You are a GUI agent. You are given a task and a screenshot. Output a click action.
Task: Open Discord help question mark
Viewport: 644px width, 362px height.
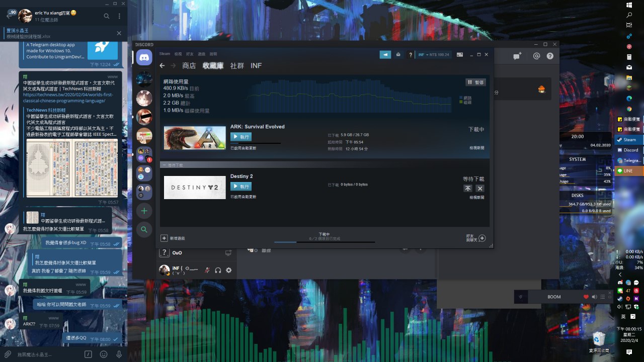click(x=550, y=56)
